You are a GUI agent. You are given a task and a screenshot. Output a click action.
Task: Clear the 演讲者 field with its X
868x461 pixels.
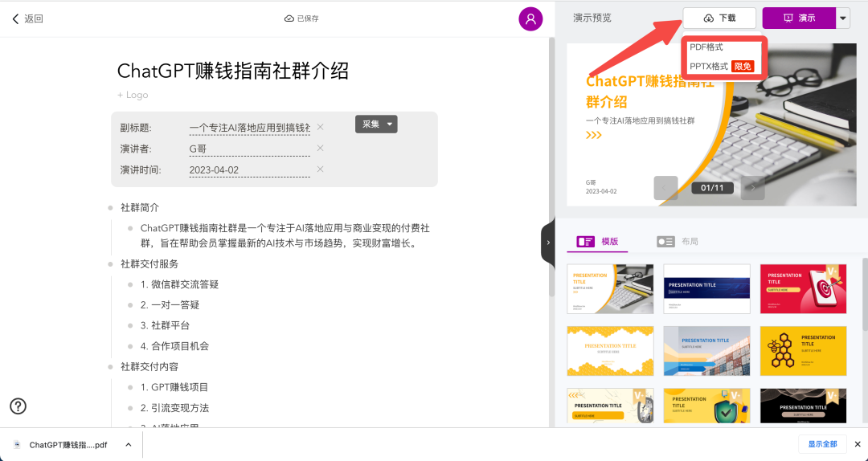coord(320,149)
